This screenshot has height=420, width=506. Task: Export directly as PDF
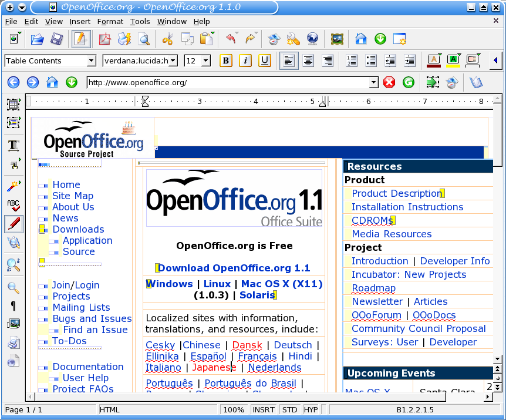pos(104,39)
